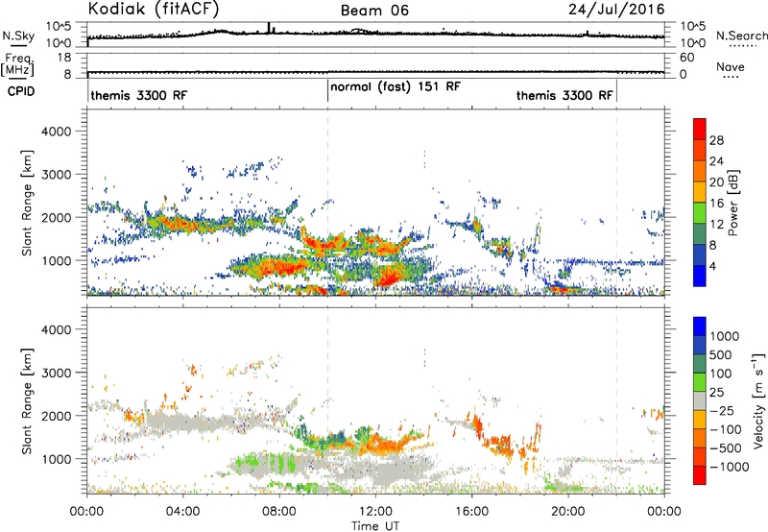Select the "themis 3300 RF" label starting at 00:00
768x532 pixels.
pos(139,95)
